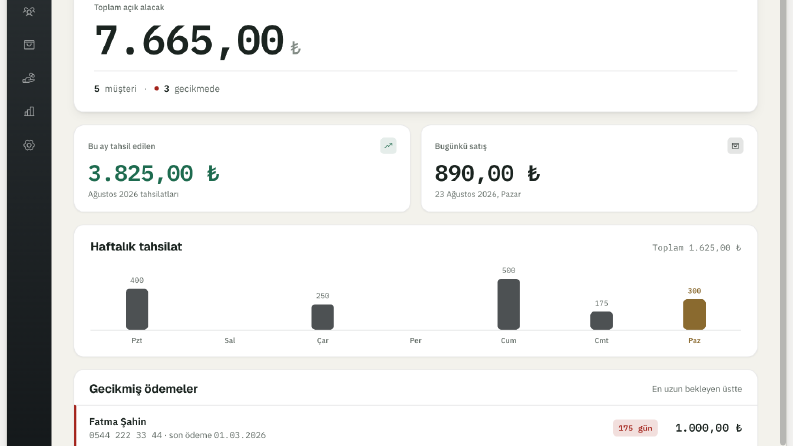793x446 pixels.
Task: Click the '3 gecikmede' overdue indicator
Action: [x=187, y=89]
